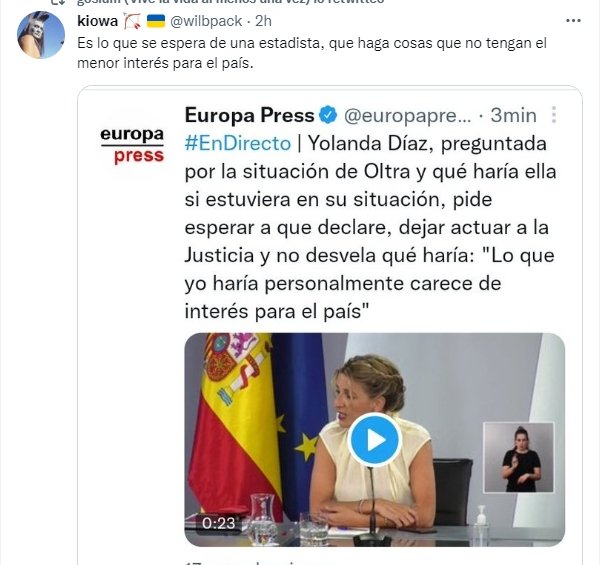Click the Europa Press logo avatar
Viewport: 609px width, 565px height.
(132, 146)
